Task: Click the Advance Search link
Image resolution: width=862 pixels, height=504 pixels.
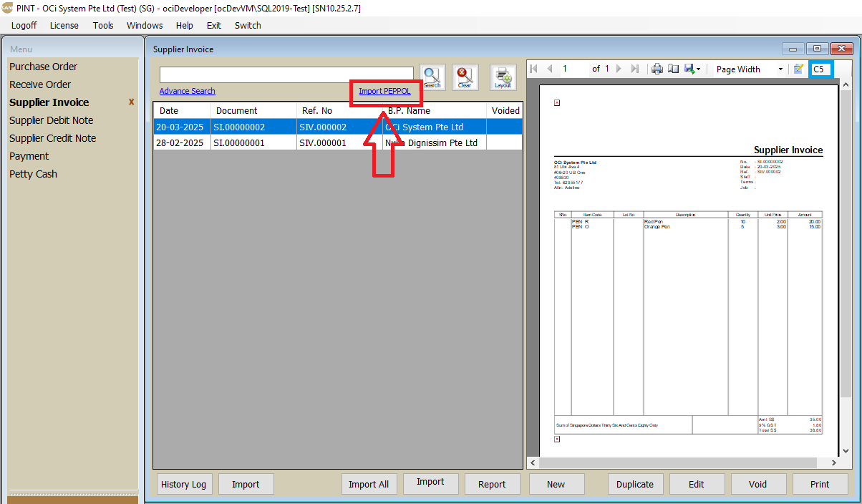Action: click(x=187, y=91)
